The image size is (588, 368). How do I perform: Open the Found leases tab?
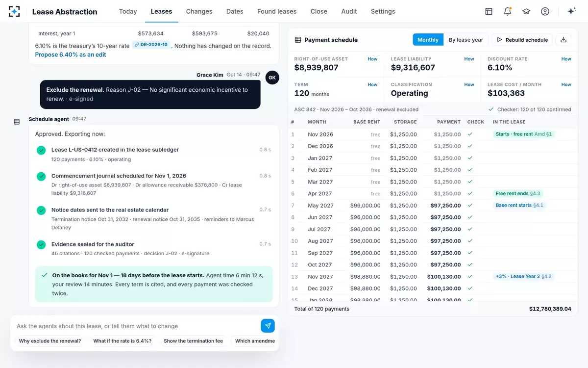pyautogui.click(x=277, y=11)
